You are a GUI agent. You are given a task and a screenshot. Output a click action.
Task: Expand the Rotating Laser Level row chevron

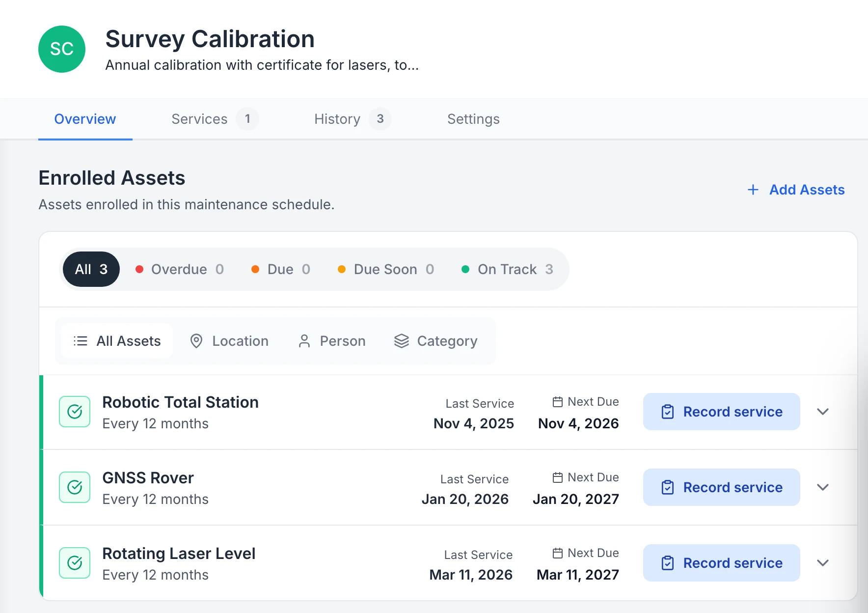tap(823, 563)
